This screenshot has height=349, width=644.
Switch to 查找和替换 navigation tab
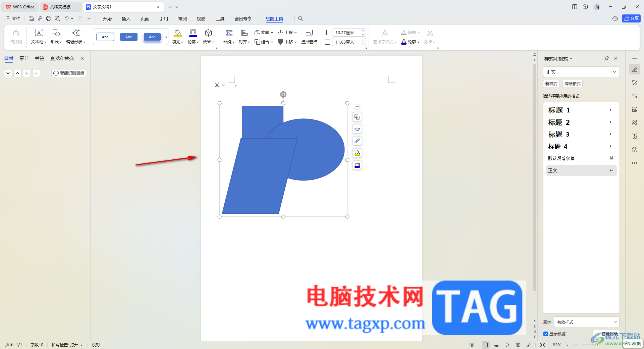(x=62, y=58)
